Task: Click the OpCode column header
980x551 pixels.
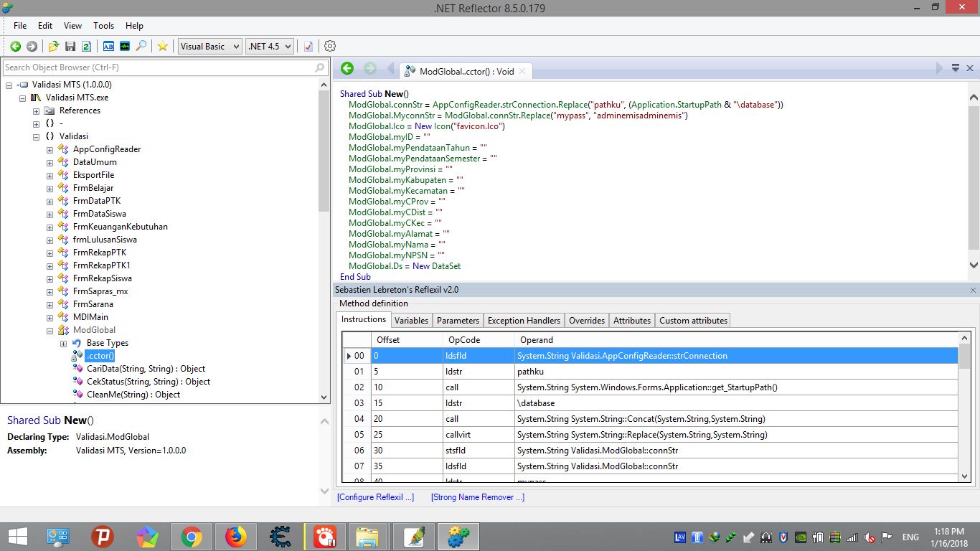Action: [x=479, y=340]
